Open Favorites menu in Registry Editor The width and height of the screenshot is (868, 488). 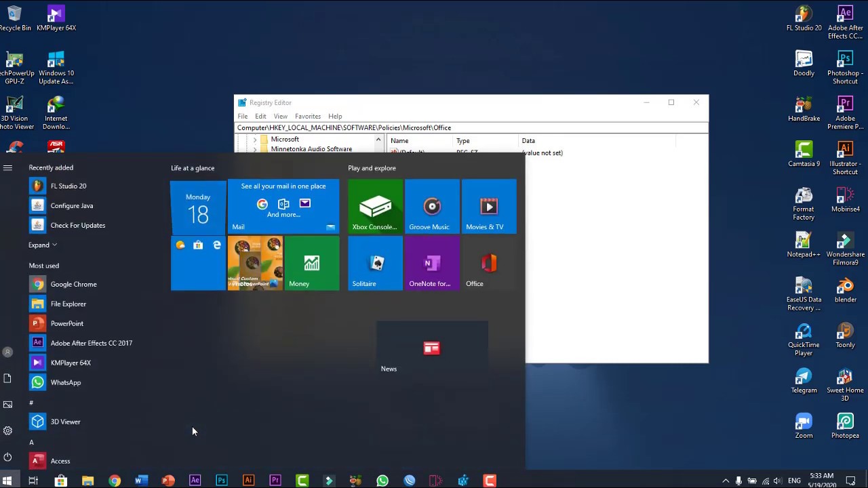click(x=308, y=116)
